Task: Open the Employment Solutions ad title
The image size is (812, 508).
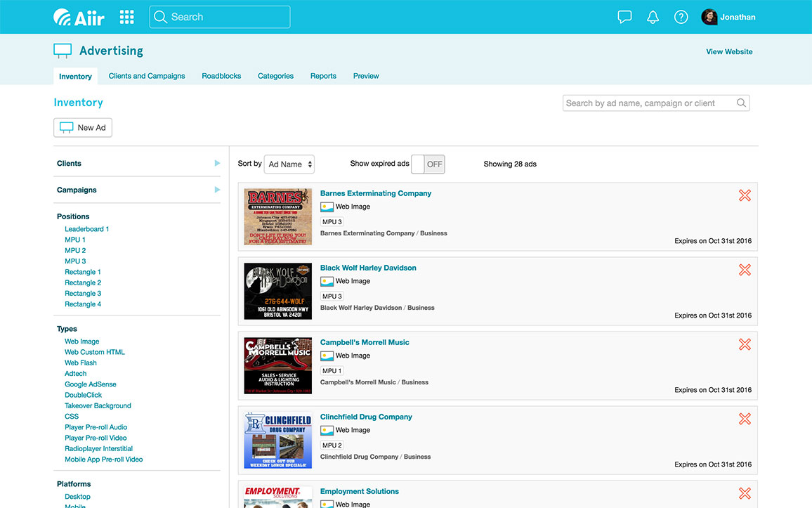Action: (x=360, y=491)
